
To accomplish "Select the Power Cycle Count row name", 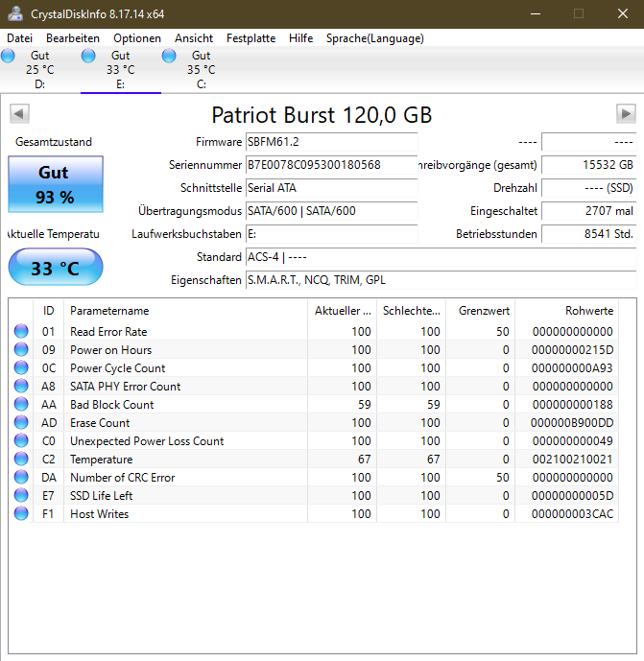I will tap(118, 368).
